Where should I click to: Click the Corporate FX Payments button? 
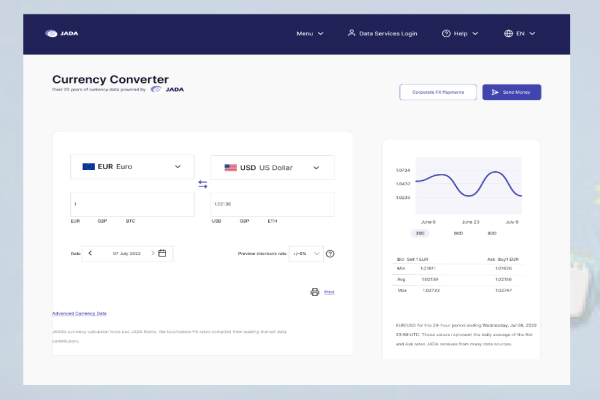tap(438, 92)
